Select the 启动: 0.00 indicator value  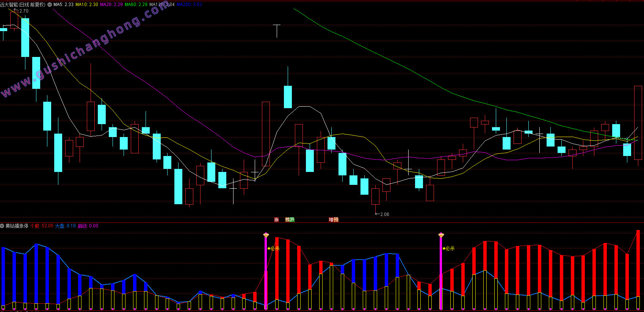(88, 226)
